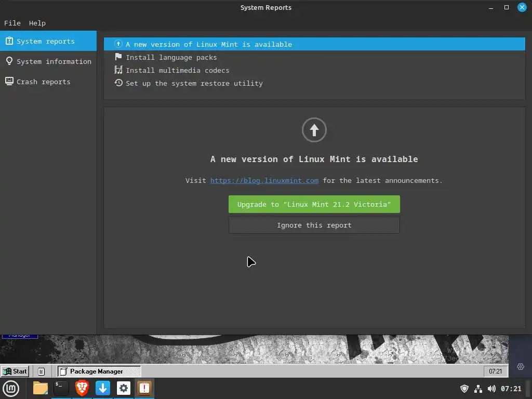Image resolution: width=532 pixels, height=399 pixels.
Task: Close the System Reports window
Action: click(x=522, y=7)
